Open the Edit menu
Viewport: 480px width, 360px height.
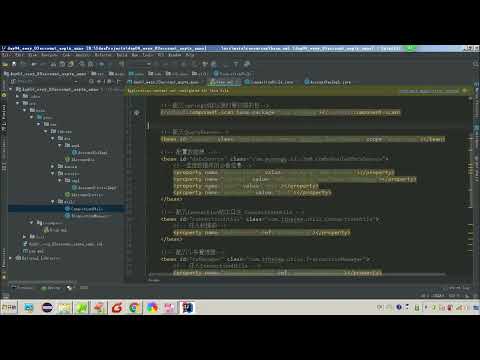coord(19,55)
